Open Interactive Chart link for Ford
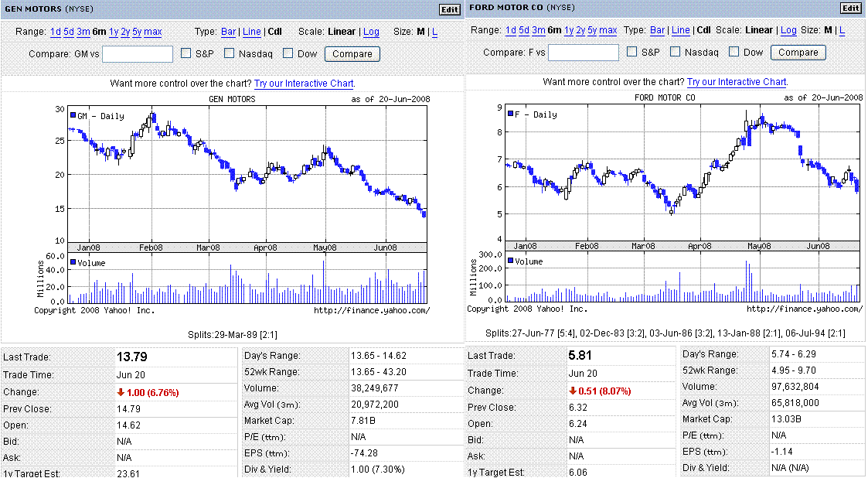Viewport: 868px width, 478px height. click(737, 81)
